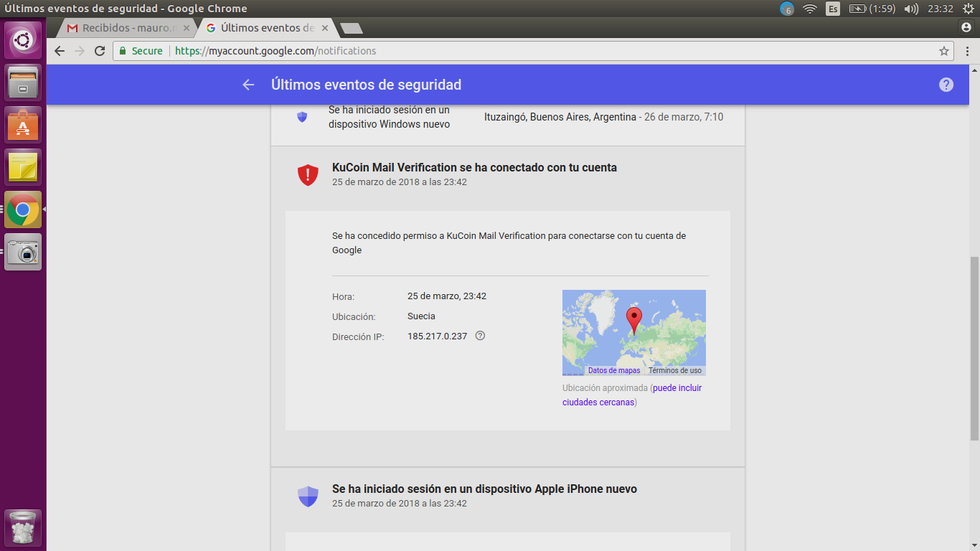Bookmark this page with the star icon
Image resolution: width=980 pixels, height=551 pixels.
coord(944,51)
